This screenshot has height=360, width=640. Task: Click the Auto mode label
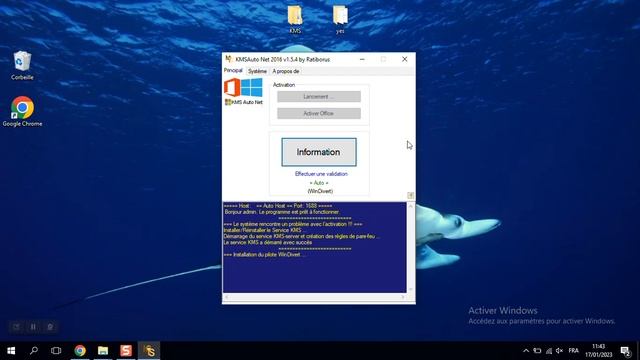click(x=319, y=183)
